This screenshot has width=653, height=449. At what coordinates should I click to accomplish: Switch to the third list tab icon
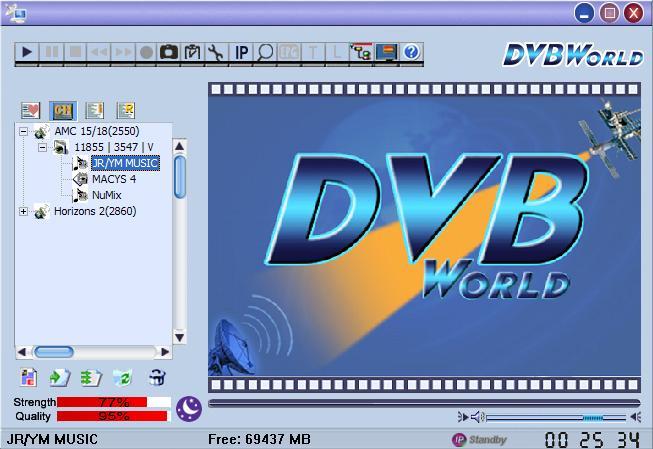pos(95,110)
